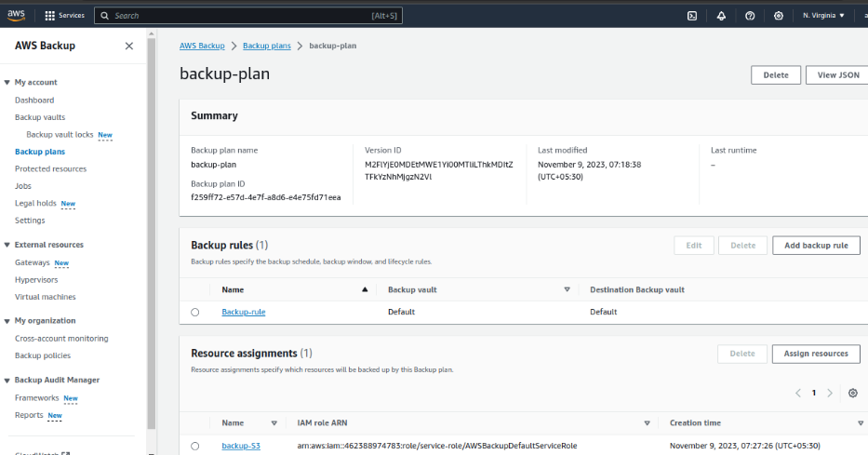Open Backup vault locks in sidebar
The width and height of the screenshot is (868, 455).
tap(60, 135)
